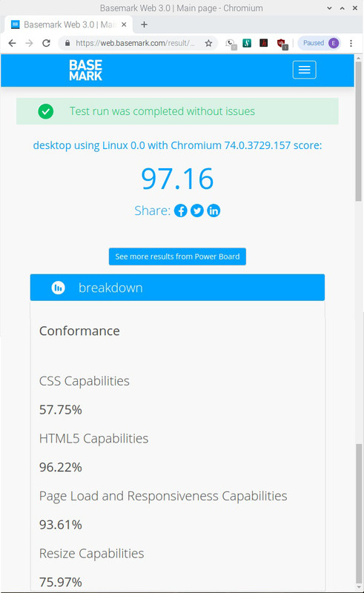This screenshot has width=364, height=593.
Task: Click the Conformance heading
Action: coord(79,331)
